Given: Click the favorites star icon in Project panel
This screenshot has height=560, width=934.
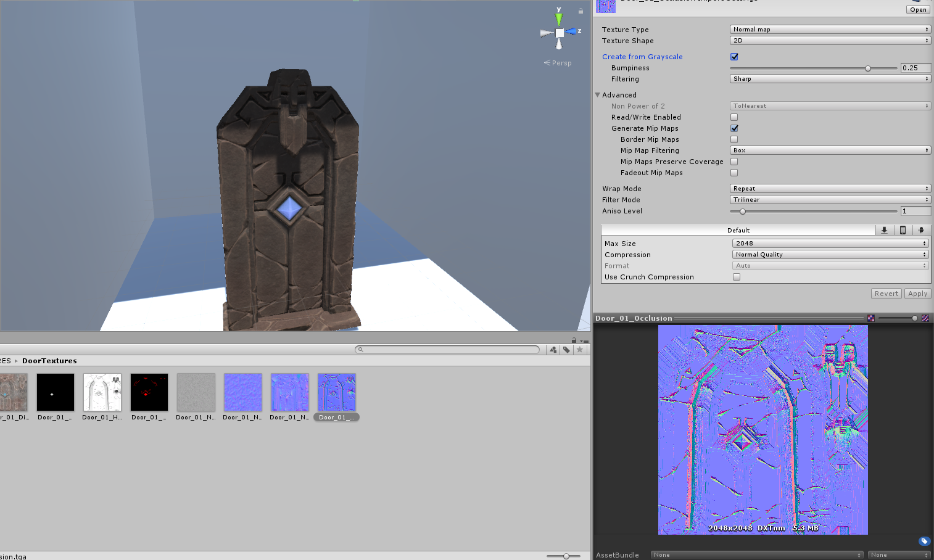Looking at the screenshot, I should (x=580, y=350).
